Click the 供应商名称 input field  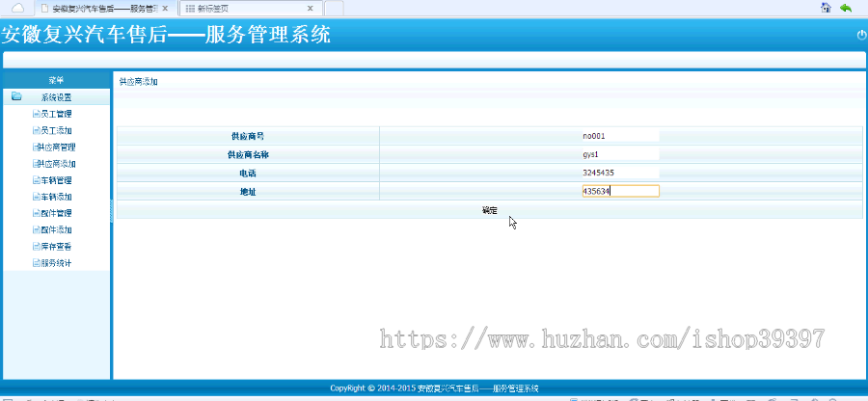click(620, 154)
